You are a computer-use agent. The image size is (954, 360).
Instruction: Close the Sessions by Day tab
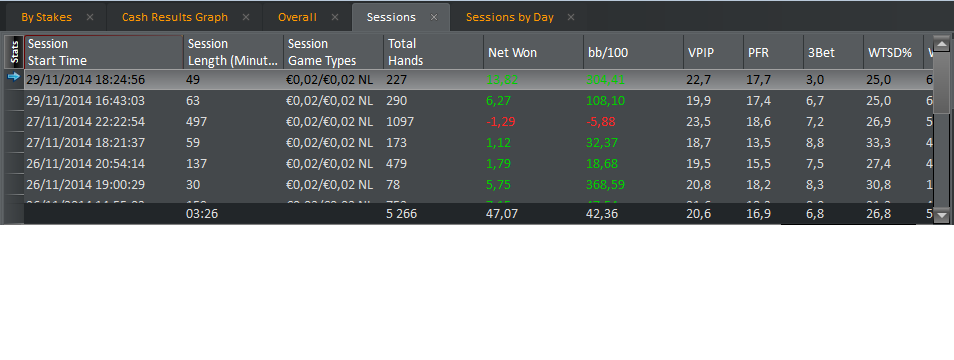(571, 17)
